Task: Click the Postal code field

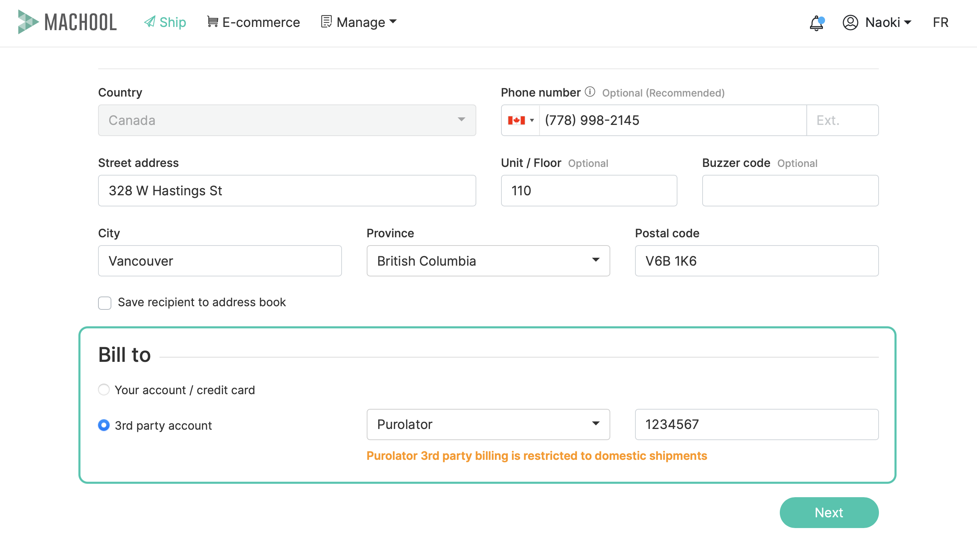Action: coord(756,261)
